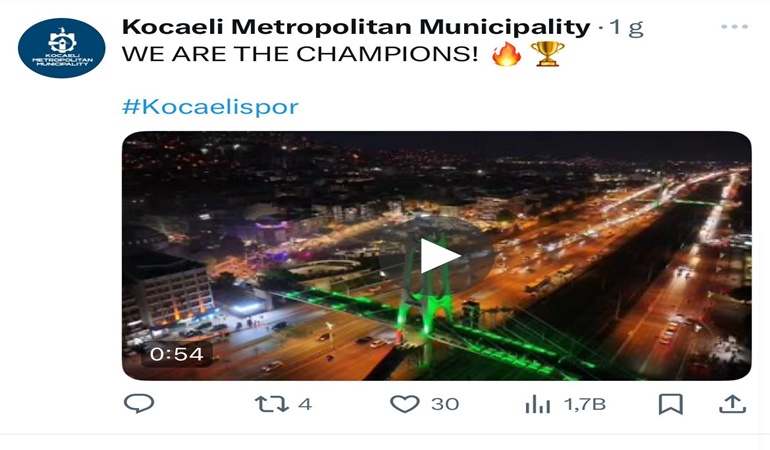Click the Kocaeli Metropolitan Municipality account name
Viewport: 770px width, 450px height.
(x=356, y=27)
